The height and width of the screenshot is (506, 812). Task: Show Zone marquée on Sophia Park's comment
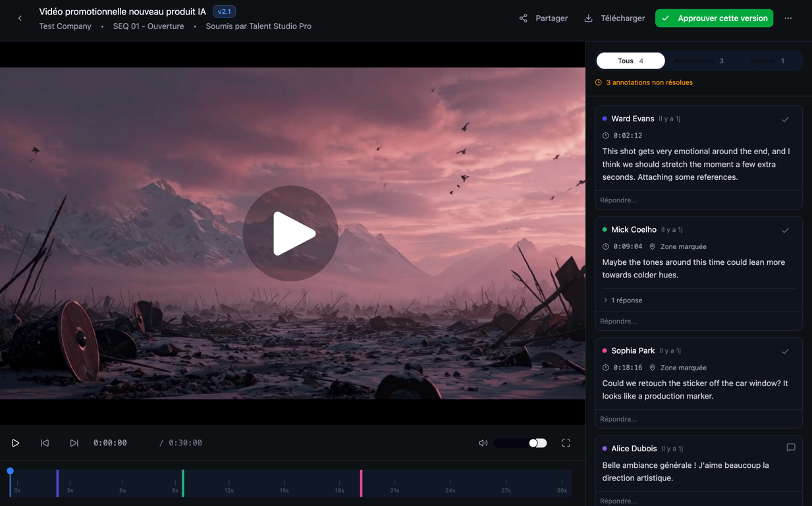point(678,368)
